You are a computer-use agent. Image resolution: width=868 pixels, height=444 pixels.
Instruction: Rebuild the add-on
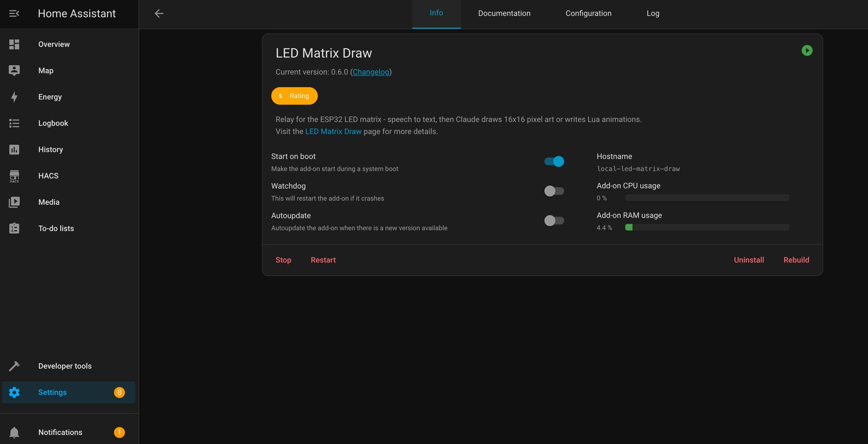tap(796, 260)
